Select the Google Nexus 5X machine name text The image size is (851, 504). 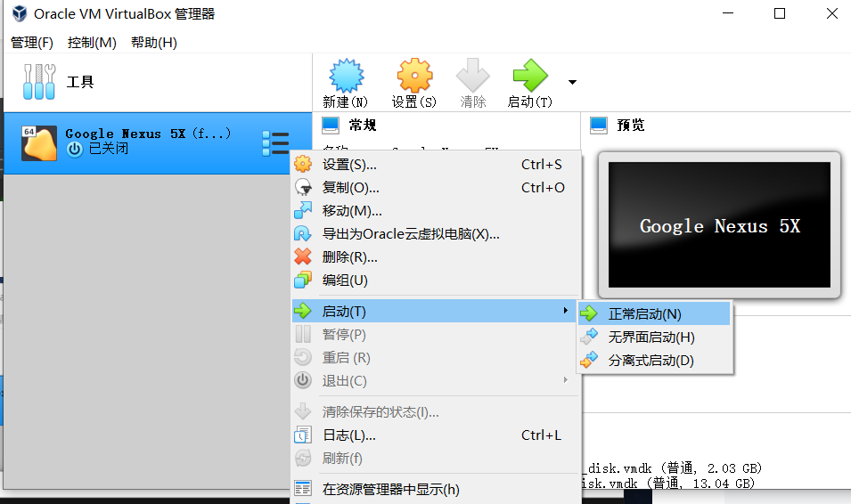(x=148, y=134)
